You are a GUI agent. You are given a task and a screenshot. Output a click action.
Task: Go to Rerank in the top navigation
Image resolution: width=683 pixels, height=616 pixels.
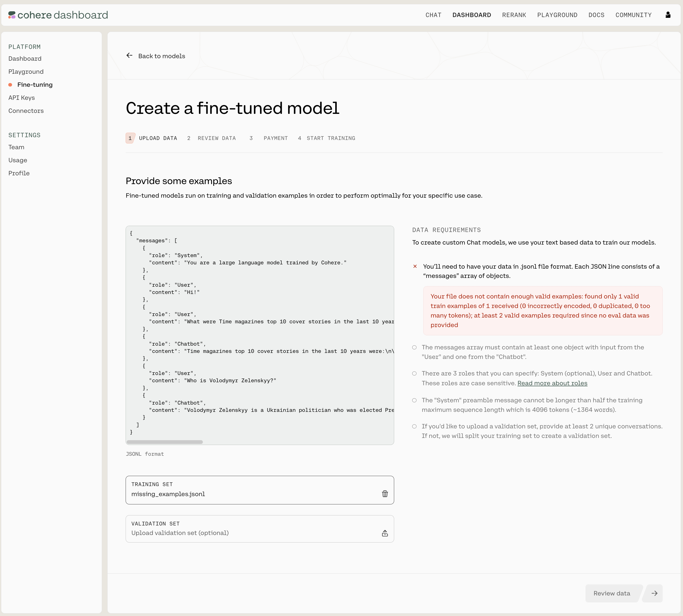pos(514,15)
